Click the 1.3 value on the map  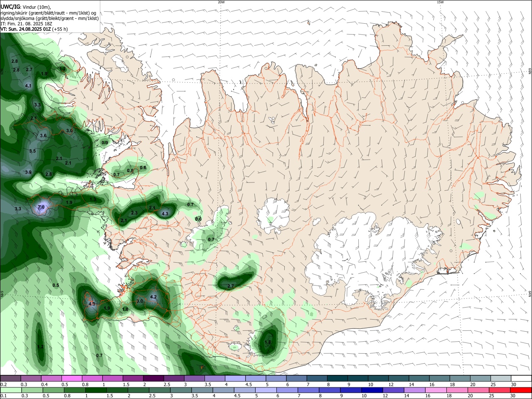(93, 199)
